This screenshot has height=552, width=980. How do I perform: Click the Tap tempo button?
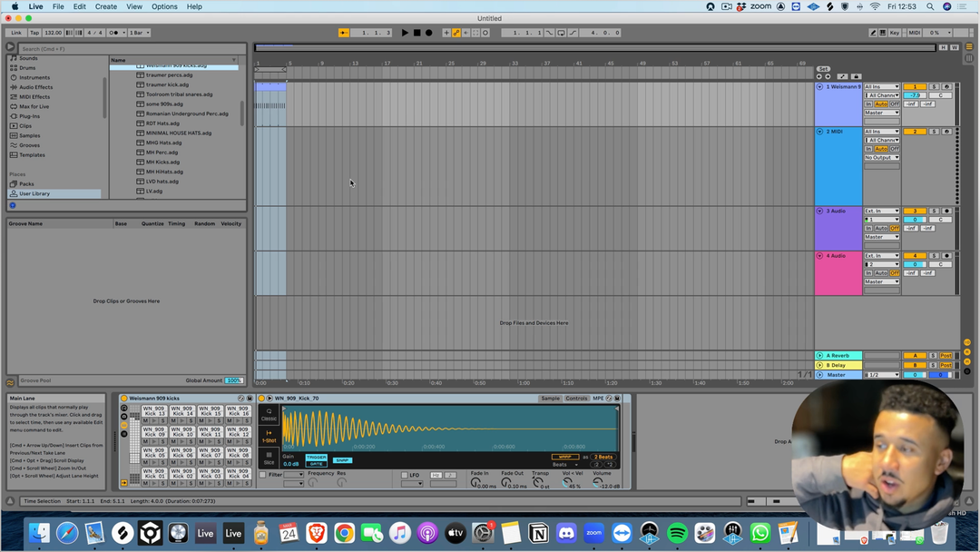pos(34,33)
